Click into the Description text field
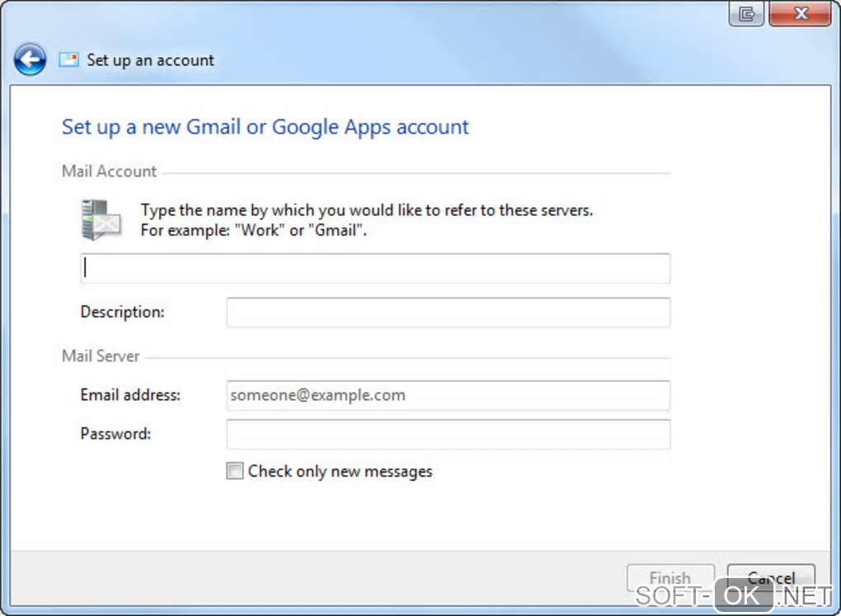 click(x=449, y=313)
